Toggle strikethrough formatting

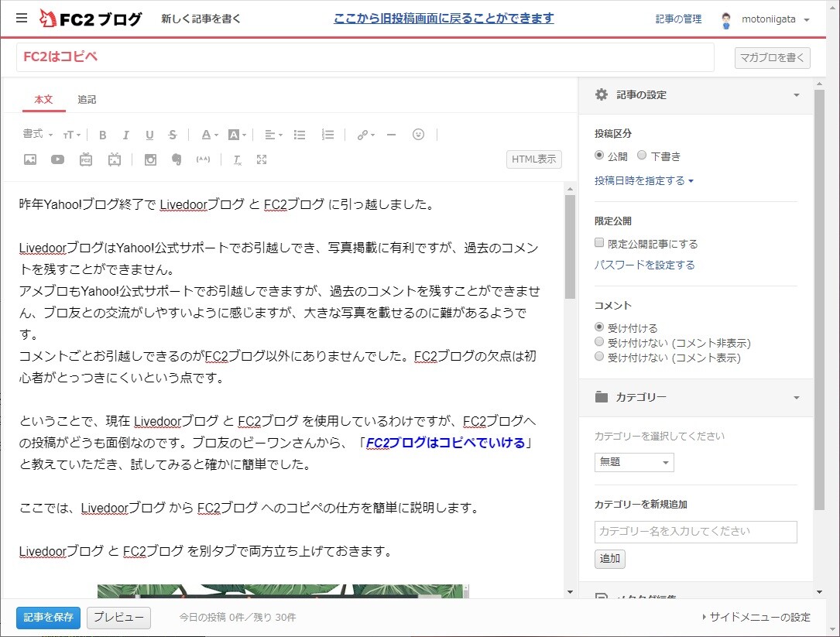(172, 135)
